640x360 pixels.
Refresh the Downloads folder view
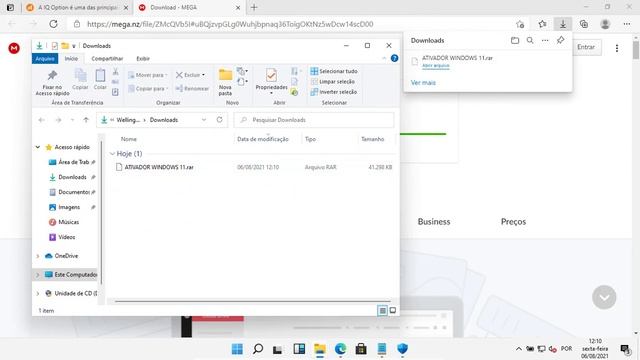pos(219,120)
